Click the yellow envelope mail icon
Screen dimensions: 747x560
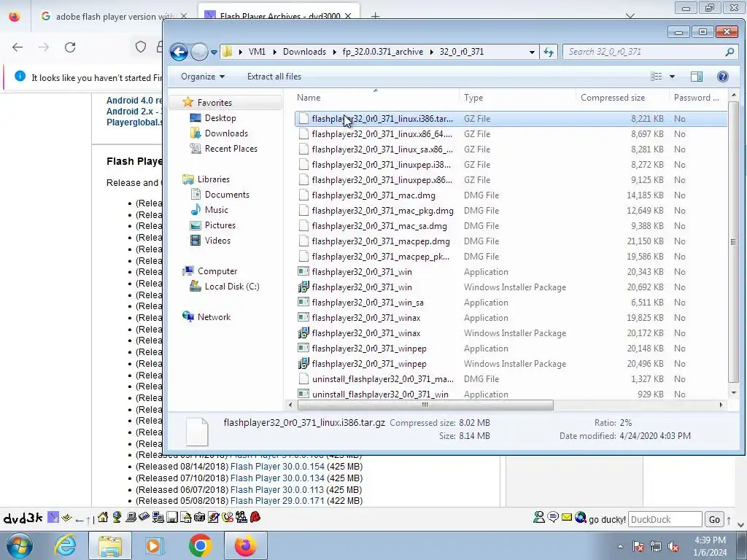click(566, 517)
